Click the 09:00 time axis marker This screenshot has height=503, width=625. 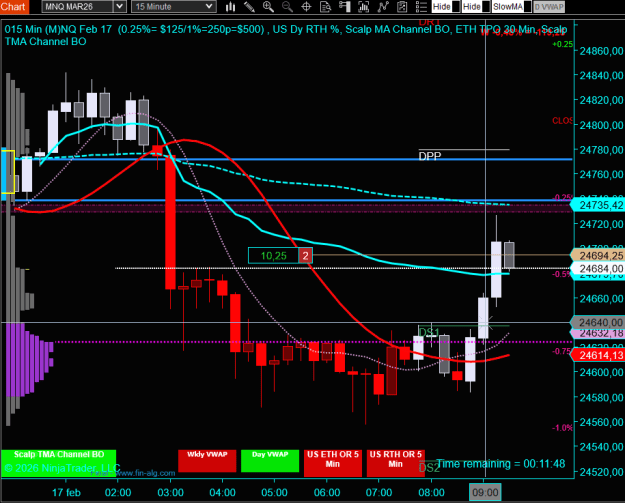pyautogui.click(x=485, y=492)
